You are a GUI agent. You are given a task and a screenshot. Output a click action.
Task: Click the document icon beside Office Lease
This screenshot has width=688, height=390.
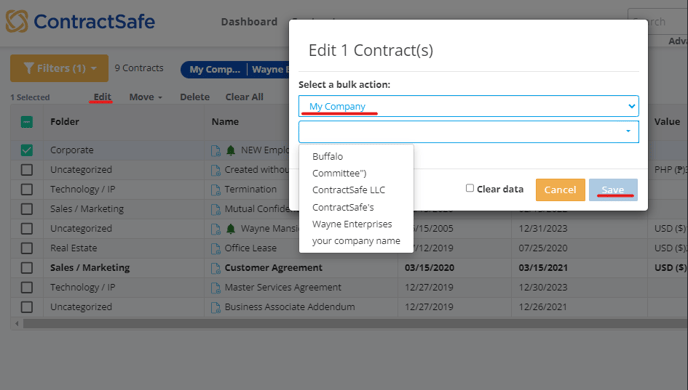[215, 248]
